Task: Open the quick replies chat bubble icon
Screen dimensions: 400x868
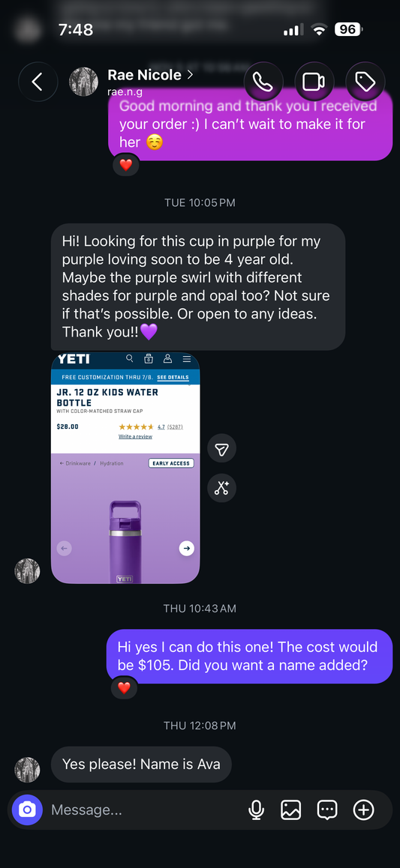Action: point(327,810)
